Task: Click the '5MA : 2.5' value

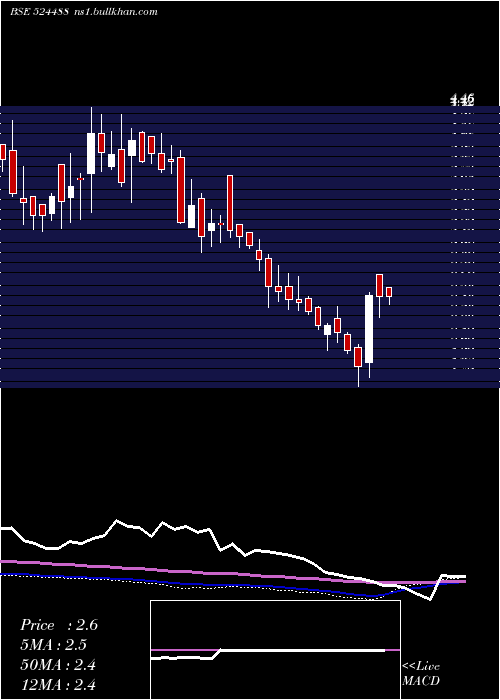Action: [54, 645]
